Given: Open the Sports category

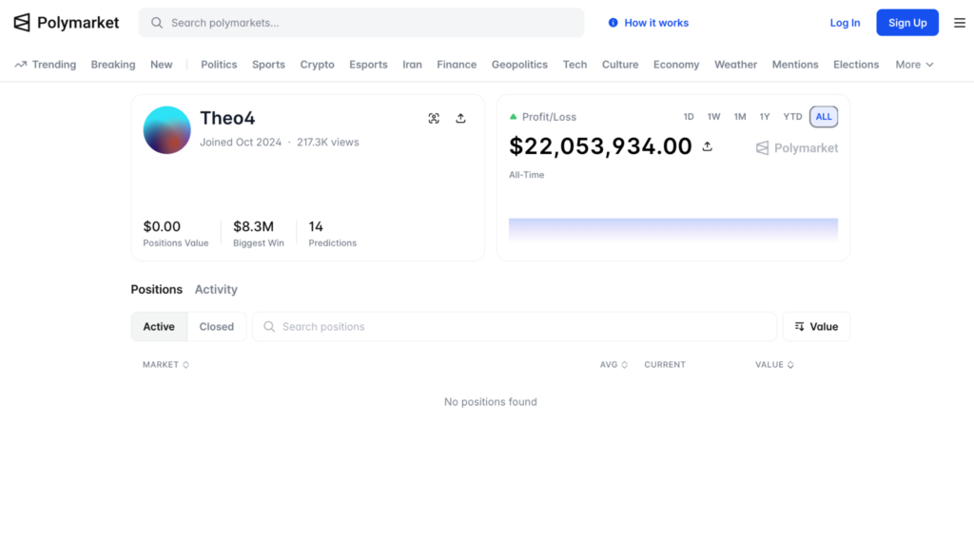Looking at the screenshot, I should [x=268, y=65].
